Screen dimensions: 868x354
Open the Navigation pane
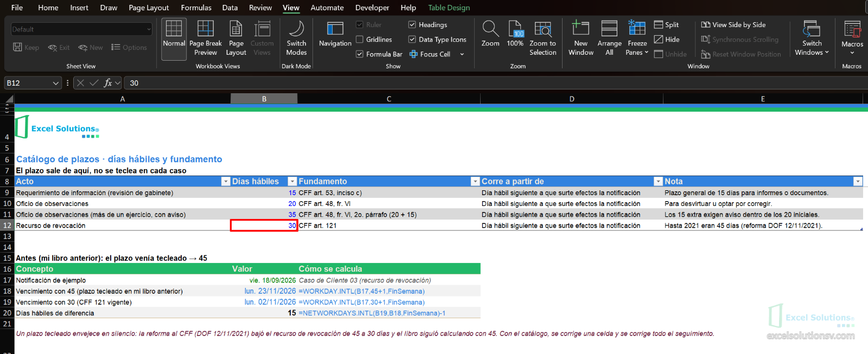[x=335, y=34]
